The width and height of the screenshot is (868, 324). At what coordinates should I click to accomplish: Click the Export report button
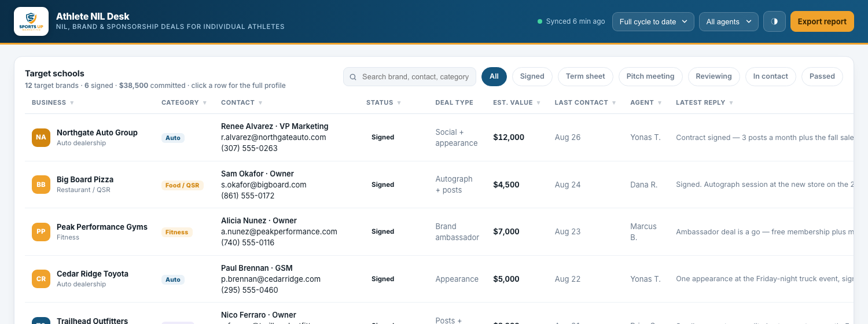822,21
